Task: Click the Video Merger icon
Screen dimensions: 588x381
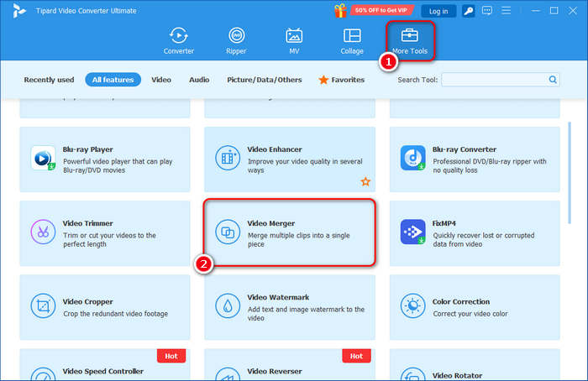Action: 228,232
